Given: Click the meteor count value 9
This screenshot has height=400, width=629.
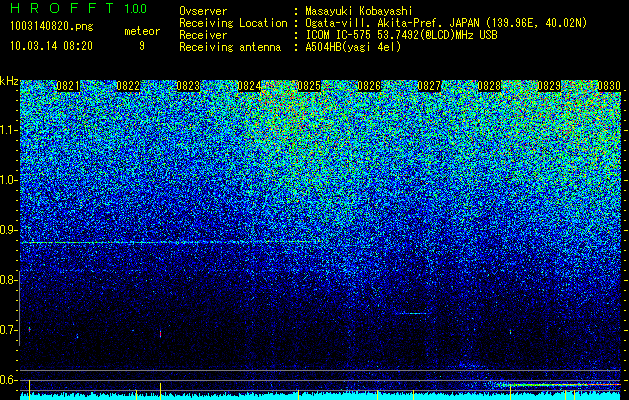Looking at the screenshot, I should [x=142, y=46].
